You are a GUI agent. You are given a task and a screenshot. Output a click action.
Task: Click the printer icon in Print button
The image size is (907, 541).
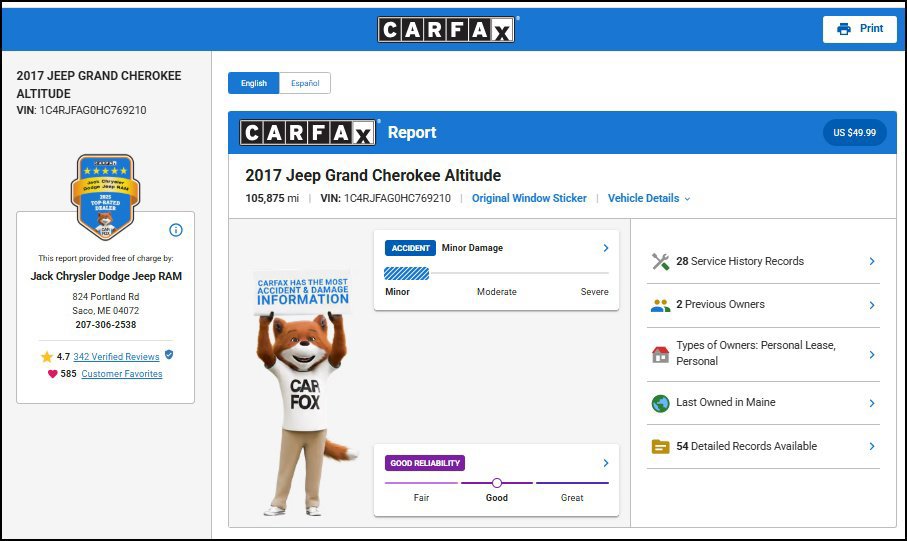pyautogui.click(x=844, y=29)
